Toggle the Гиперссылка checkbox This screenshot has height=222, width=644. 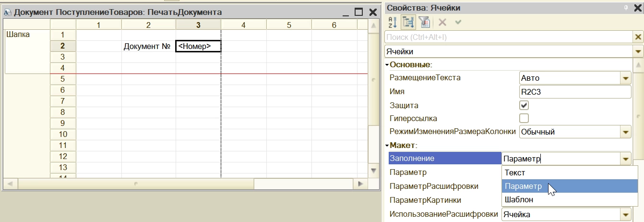click(524, 118)
